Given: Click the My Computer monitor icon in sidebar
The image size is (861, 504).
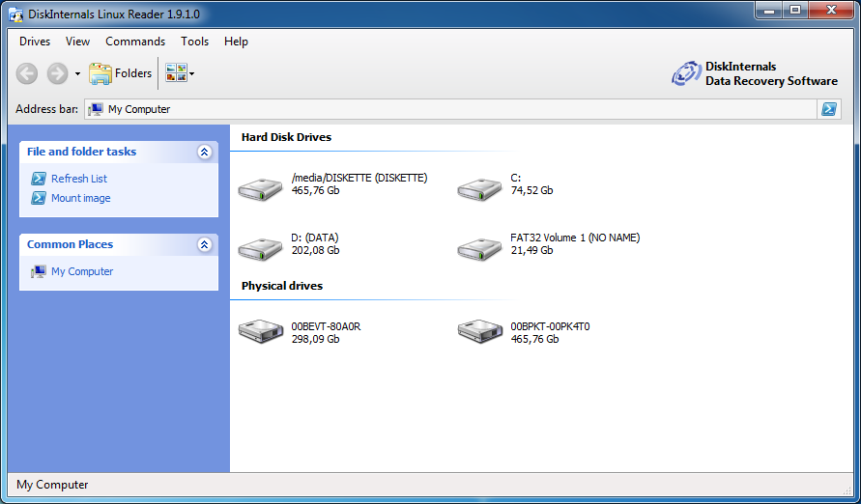Looking at the screenshot, I should [x=39, y=271].
